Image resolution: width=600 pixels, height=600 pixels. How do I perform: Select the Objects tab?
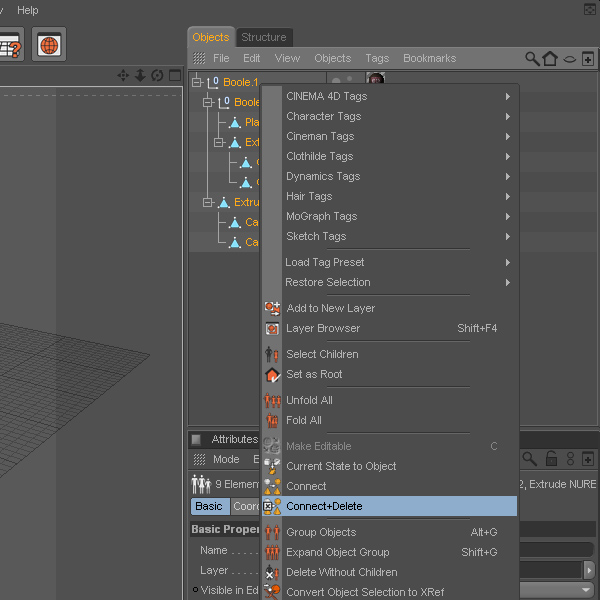[211, 37]
